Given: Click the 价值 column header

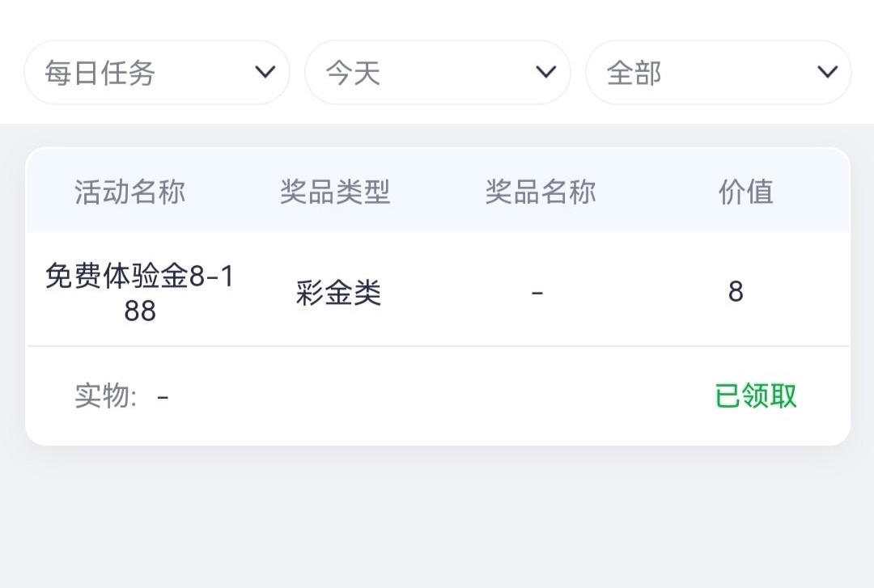Looking at the screenshot, I should coord(745,192).
